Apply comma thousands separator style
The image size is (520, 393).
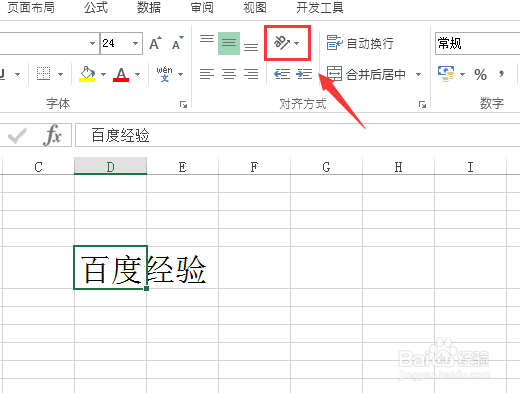point(501,74)
